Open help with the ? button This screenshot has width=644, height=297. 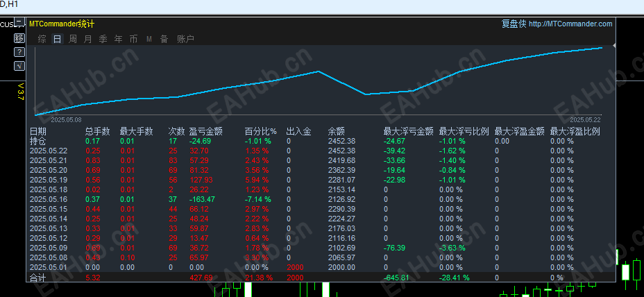19,52
